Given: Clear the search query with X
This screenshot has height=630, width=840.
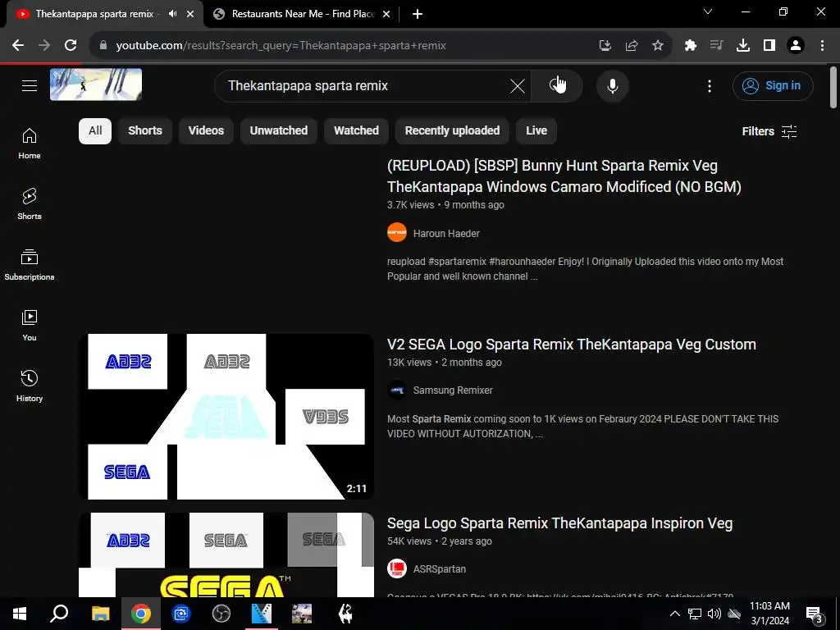Looking at the screenshot, I should click(517, 85).
